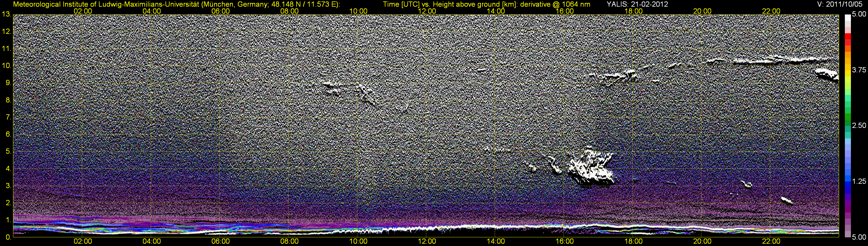Viewport: 868px width, 246px height.
Task: Click height axis label 6
Action: click(8, 135)
